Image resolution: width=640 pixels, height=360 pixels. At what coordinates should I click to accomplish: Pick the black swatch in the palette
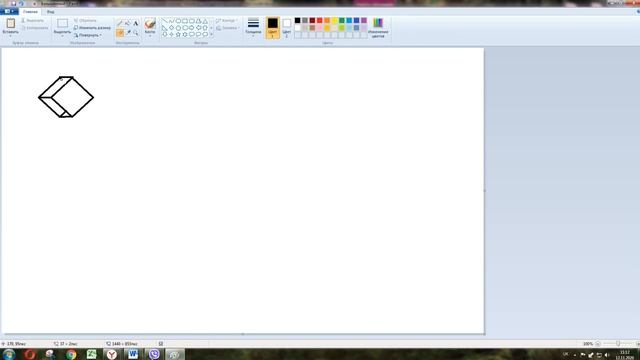point(298,20)
